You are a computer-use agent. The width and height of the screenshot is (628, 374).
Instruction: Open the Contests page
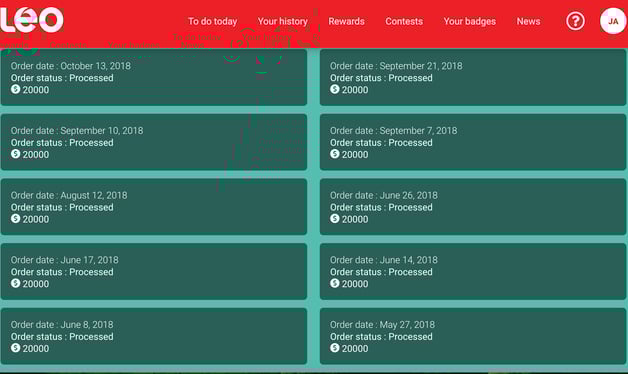pos(404,21)
